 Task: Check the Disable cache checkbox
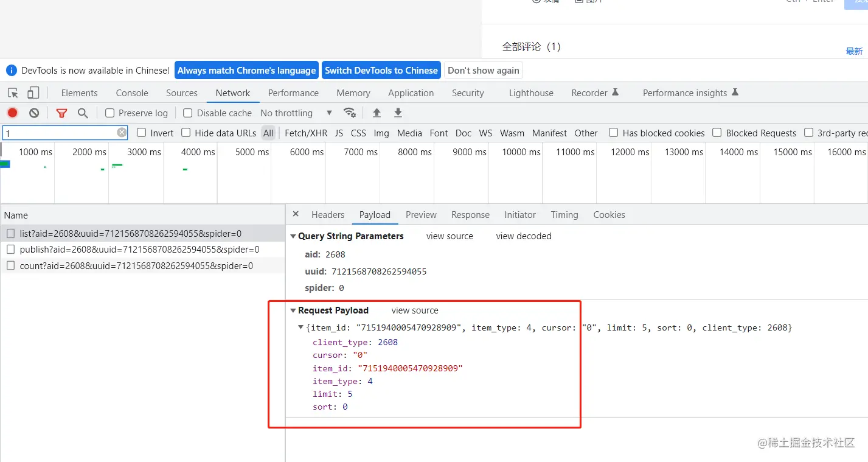(x=188, y=113)
